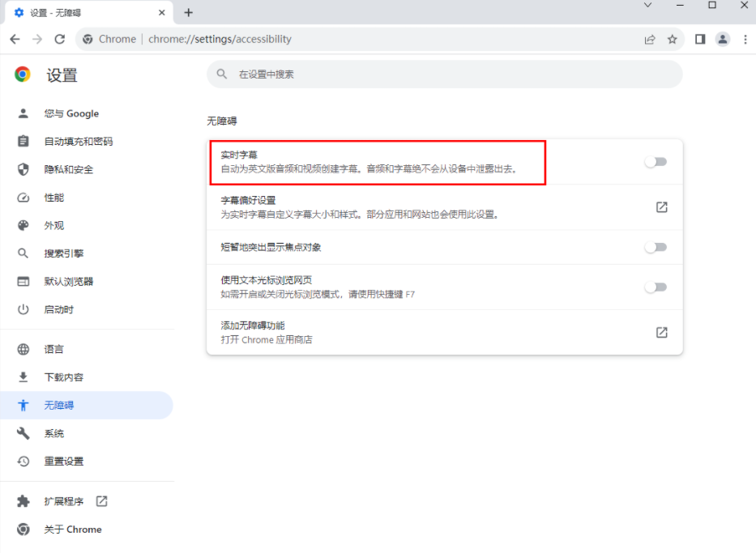Click the 字幕偏好设置 row title
This screenshot has height=553, width=756.
pyautogui.click(x=248, y=200)
